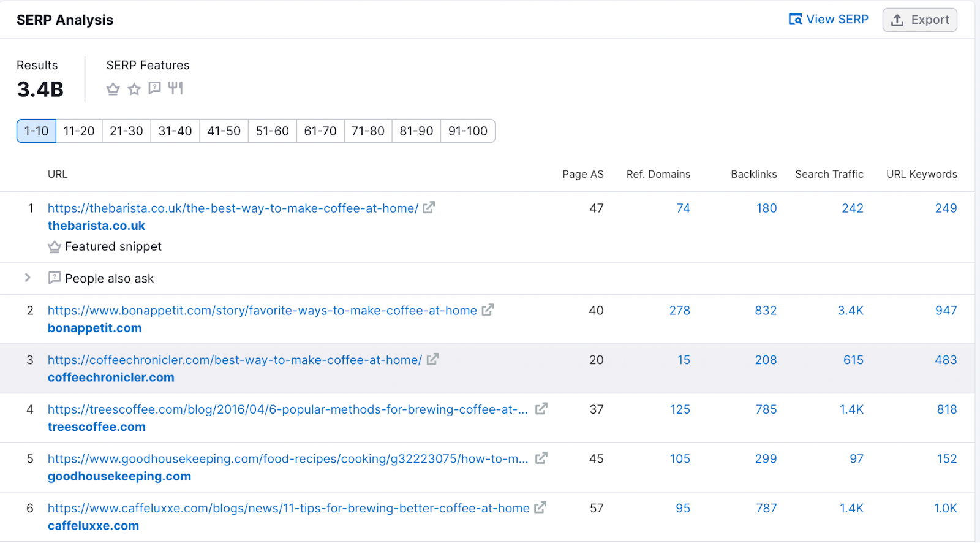
Task: Open treescoffee.com popular brewing methods URL
Action: [x=288, y=409]
